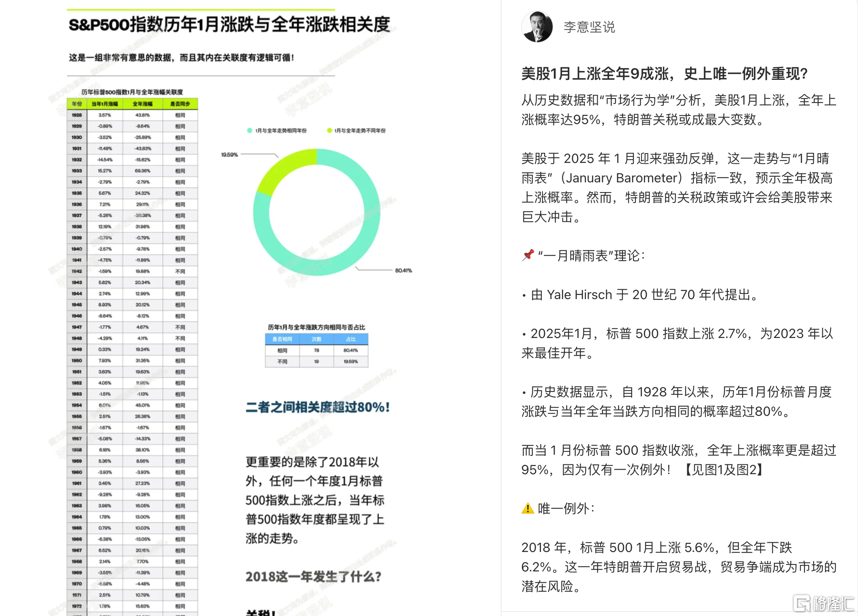The height and width of the screenshot is (616, 858).
Task: Click the bullet 由 Yale Hirsch 于 20 世纪 70 年代提出
Action: point(640,294)
